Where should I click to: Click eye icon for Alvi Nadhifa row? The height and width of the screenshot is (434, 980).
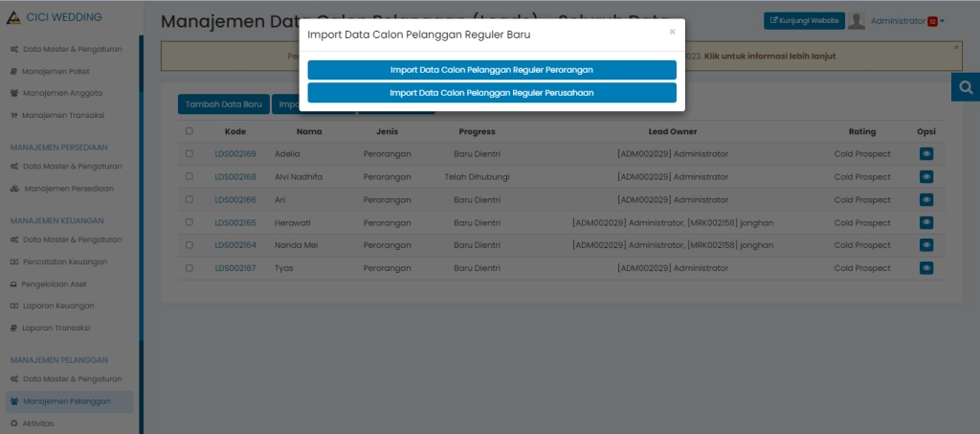[925, 176]
